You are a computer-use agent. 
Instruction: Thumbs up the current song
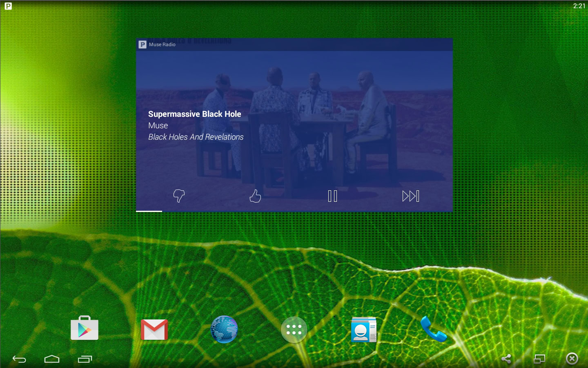pos(255,196)
